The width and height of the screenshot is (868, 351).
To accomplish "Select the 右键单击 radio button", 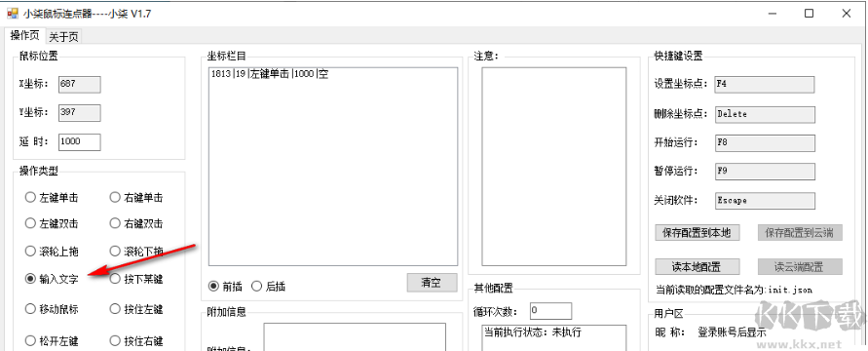I will 136,197.
